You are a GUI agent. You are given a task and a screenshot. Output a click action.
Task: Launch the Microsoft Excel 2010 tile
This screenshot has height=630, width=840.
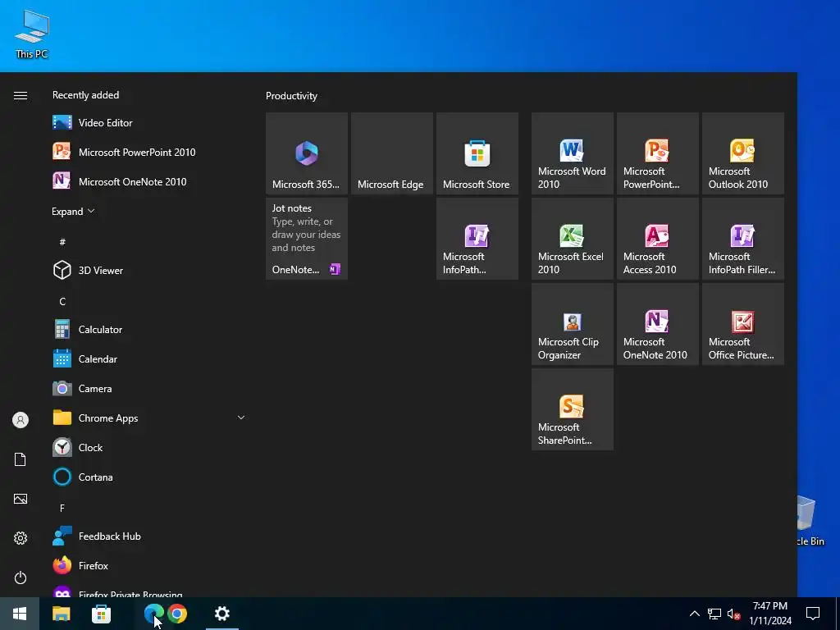[572, 239]
